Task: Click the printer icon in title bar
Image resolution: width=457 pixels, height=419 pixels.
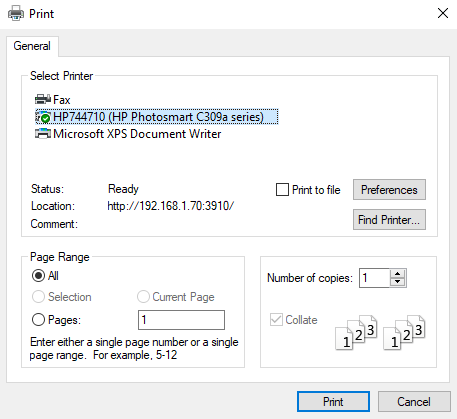Action: click(x=16, y=14)
